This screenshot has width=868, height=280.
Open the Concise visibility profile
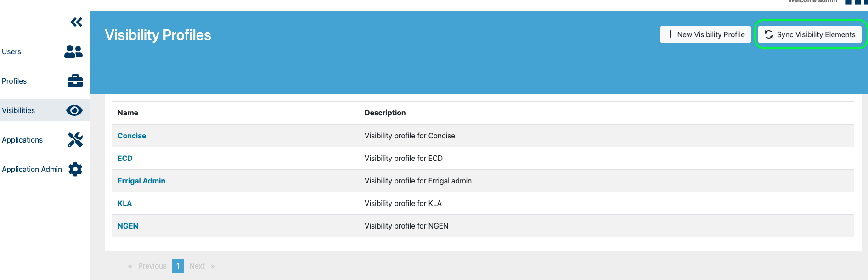[132, 136]
